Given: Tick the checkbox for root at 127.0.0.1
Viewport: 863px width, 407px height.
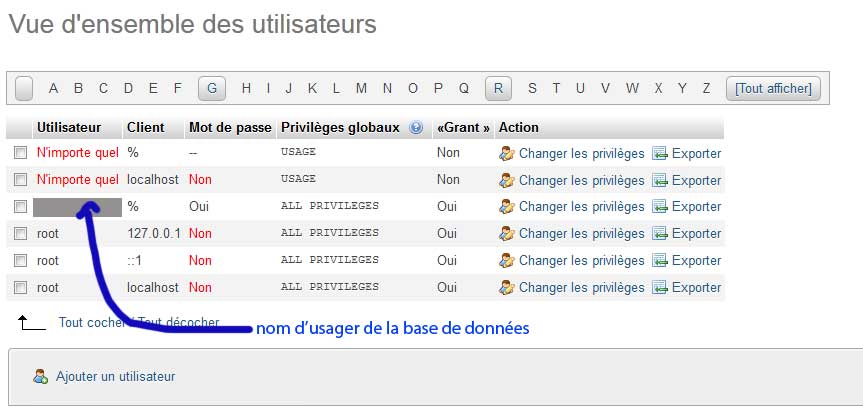Looking at the screenshot, I should pos(20,234).
